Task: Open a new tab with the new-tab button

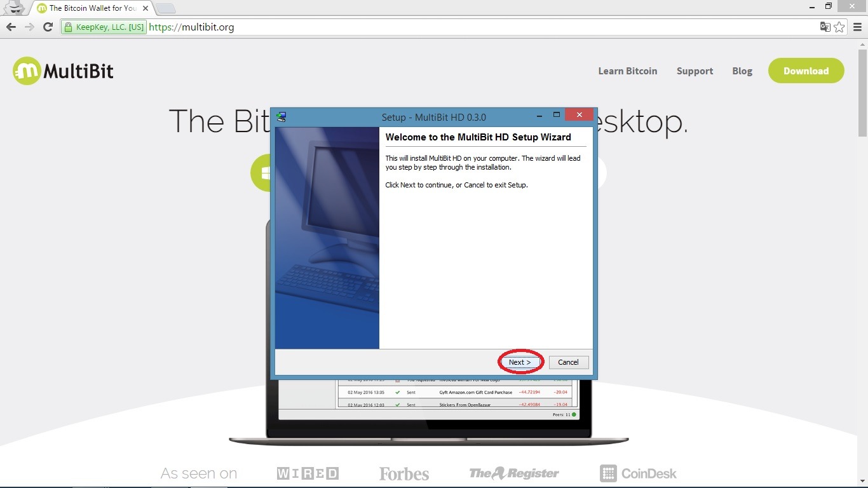Action: coord(165,8)
